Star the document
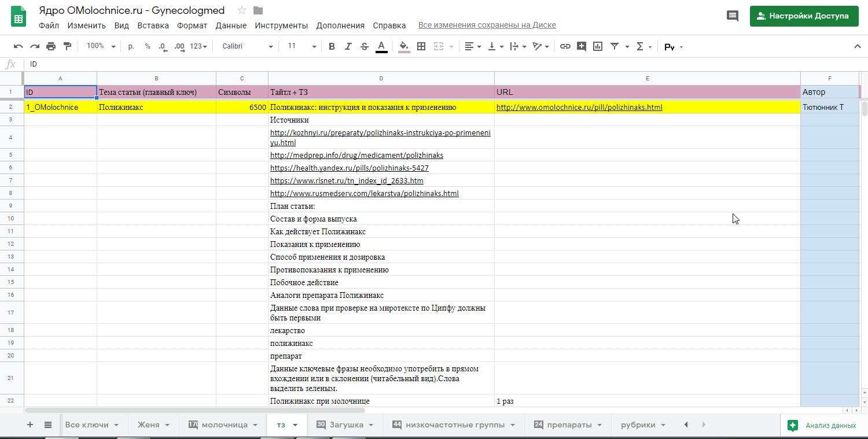This screenshot has width=868, height=439. tap(242, 10)
